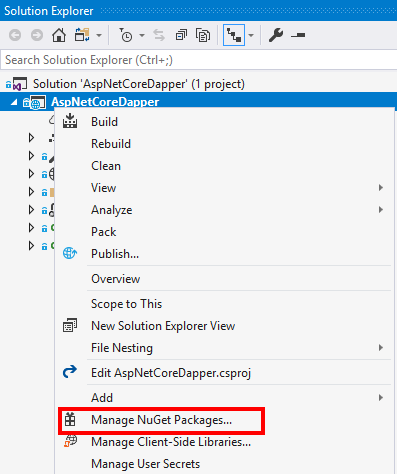Click the Search Solution Explorer field
The height and width of the screenshot is (474, 397).
click(199, 60)
